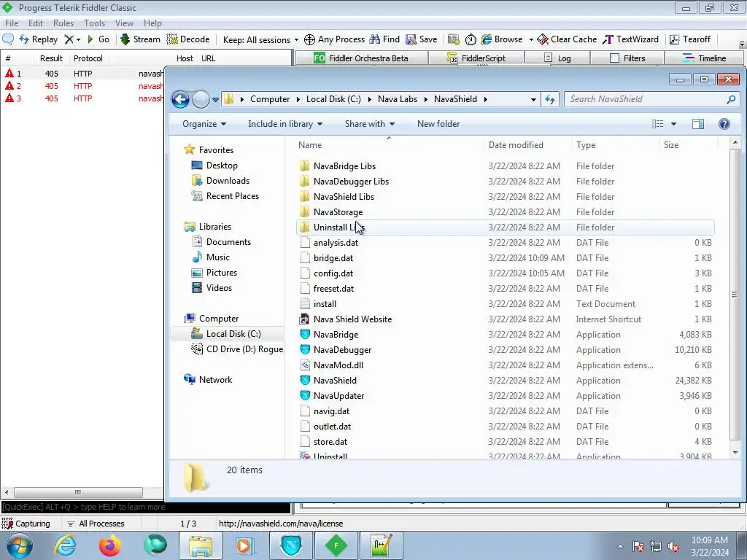Open the Help menu in Fiddler

point(152,23)
